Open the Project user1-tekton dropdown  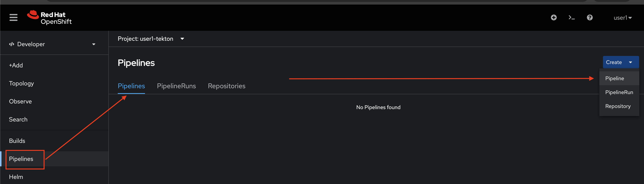coord(151,39)
